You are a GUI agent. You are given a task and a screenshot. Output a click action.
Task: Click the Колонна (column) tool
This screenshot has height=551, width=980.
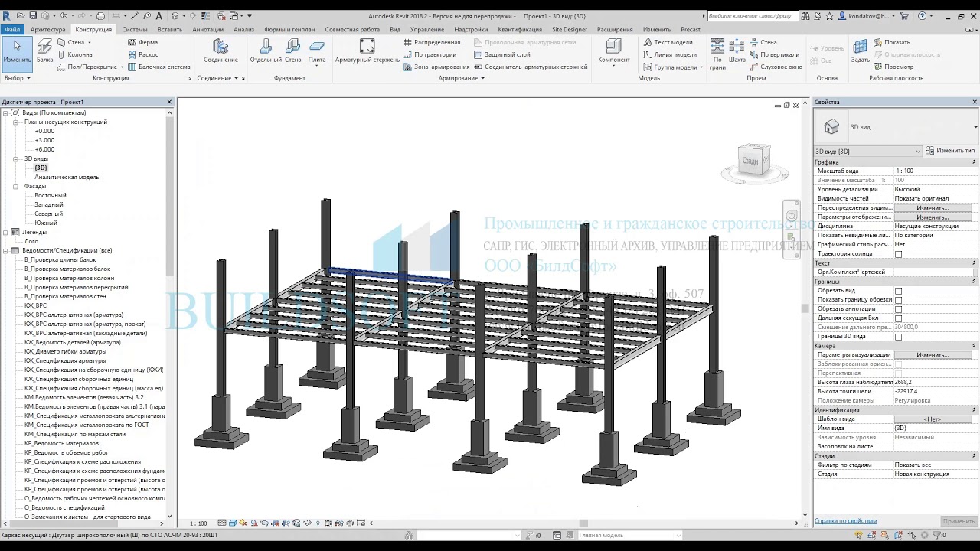75,54
